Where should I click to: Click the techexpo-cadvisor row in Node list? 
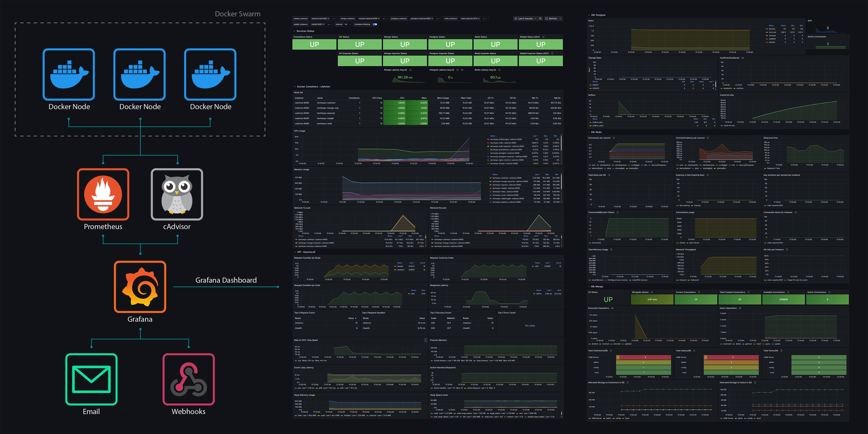428,103
